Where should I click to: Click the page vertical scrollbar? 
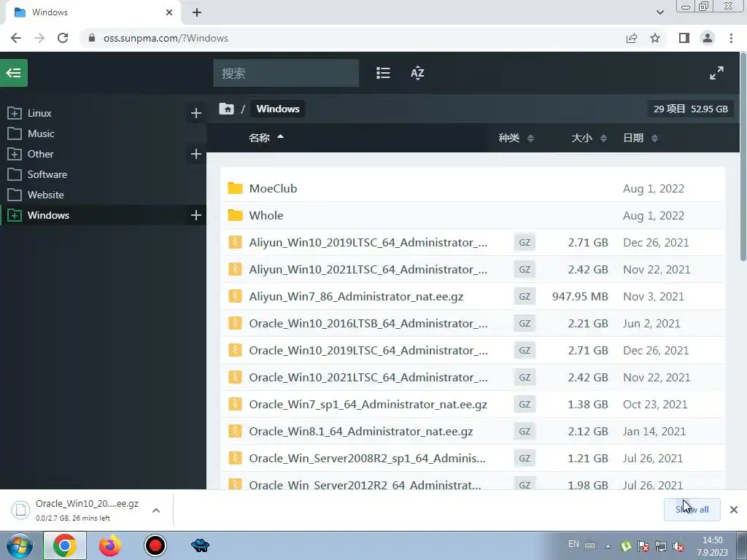743,157
